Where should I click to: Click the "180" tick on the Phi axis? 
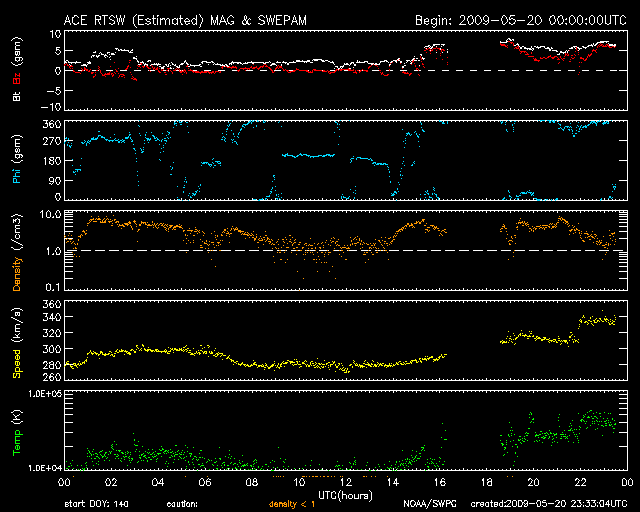click(x=52, y=161)
